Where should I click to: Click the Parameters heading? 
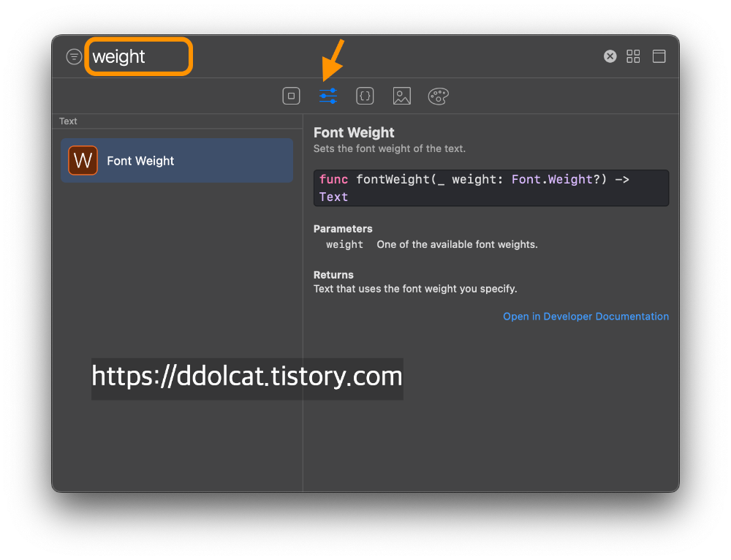pos(343,229)
